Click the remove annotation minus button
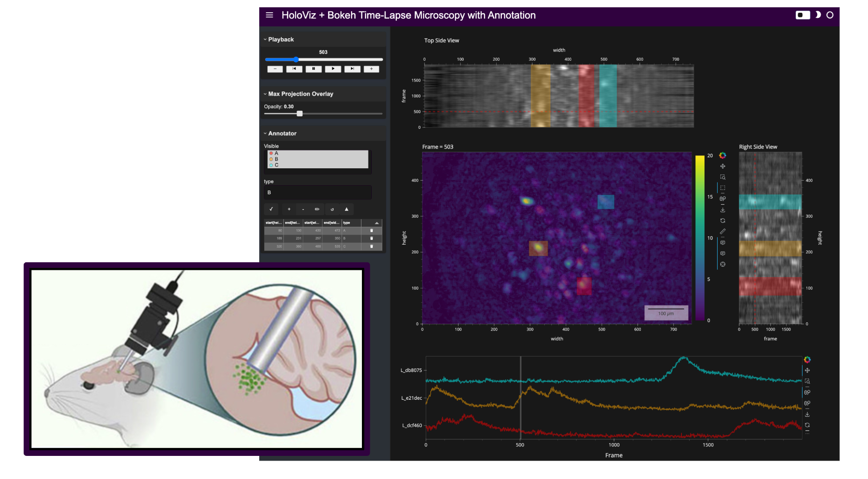Image resolution: width=868 pixels, height=479 pixels. (x=303, y=209)
